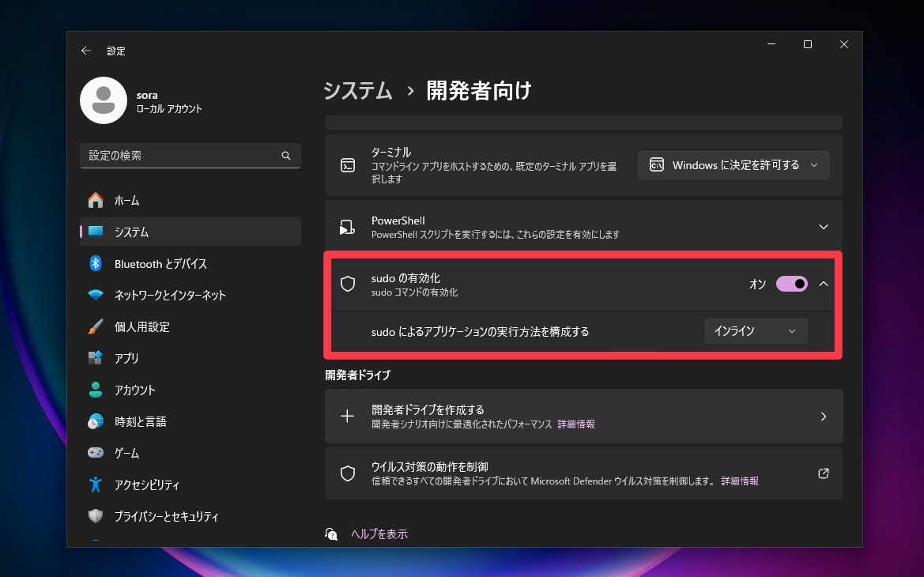Open ネットワークとインターネット settings
Screen dimensions: 924x577
pyautogui.click(x=95, y=295)
